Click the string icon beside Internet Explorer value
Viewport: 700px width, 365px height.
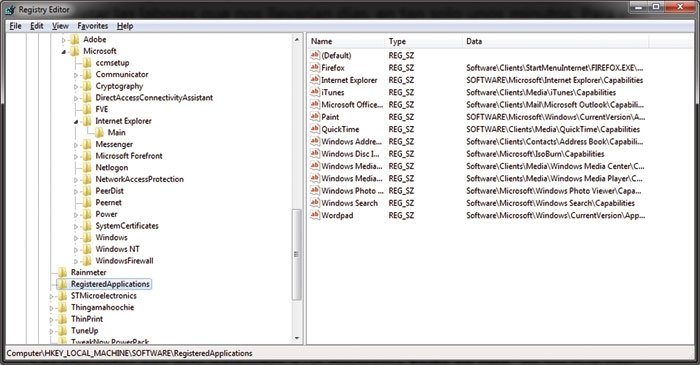tap(315, 80)
